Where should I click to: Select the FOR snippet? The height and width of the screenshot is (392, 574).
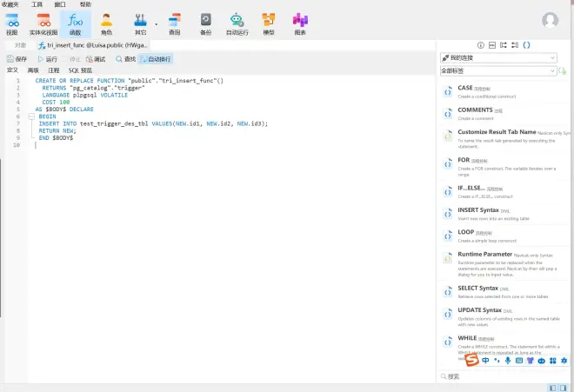tap(504, 167)
